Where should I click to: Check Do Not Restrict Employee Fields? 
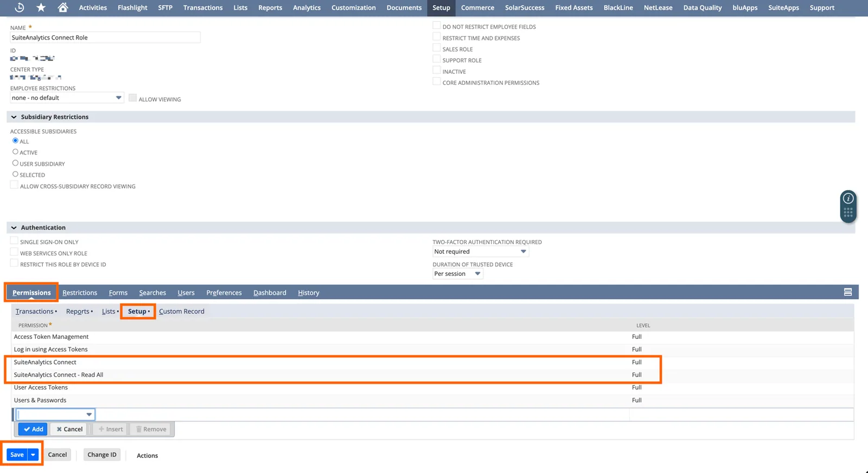coord(437,26)
